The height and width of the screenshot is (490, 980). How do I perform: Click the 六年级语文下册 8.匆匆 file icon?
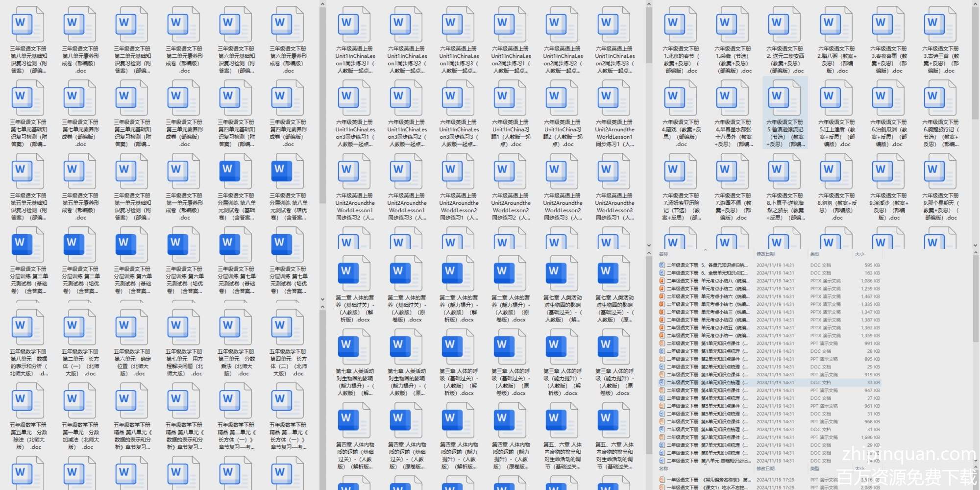(x=836, y=171)
